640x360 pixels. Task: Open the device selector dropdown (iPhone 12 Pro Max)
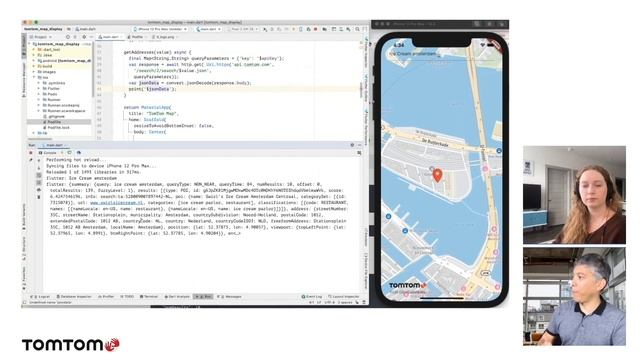pos(160,29)
